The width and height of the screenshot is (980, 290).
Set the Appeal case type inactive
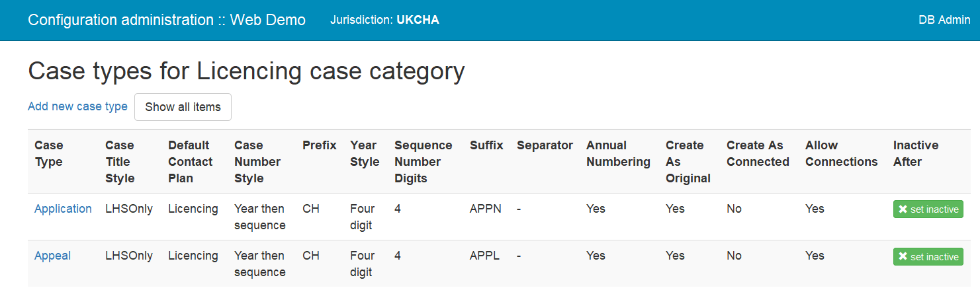(x=928, y=257)
